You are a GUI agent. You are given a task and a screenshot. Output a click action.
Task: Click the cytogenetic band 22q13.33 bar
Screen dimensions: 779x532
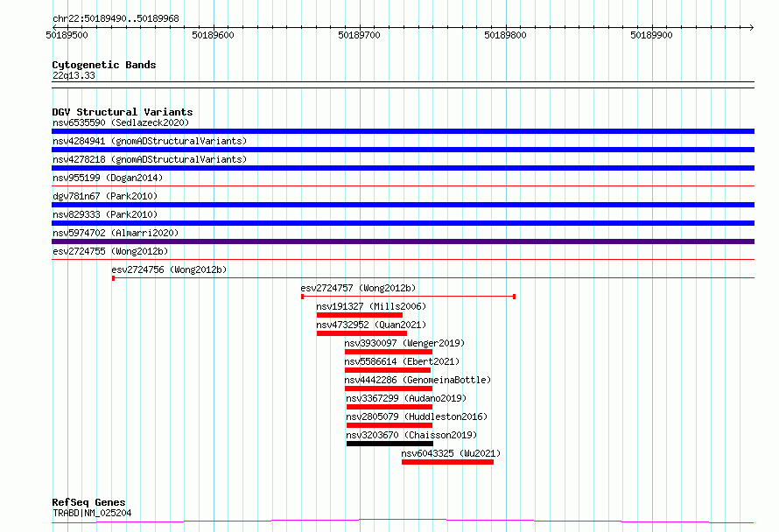(403, 85)
